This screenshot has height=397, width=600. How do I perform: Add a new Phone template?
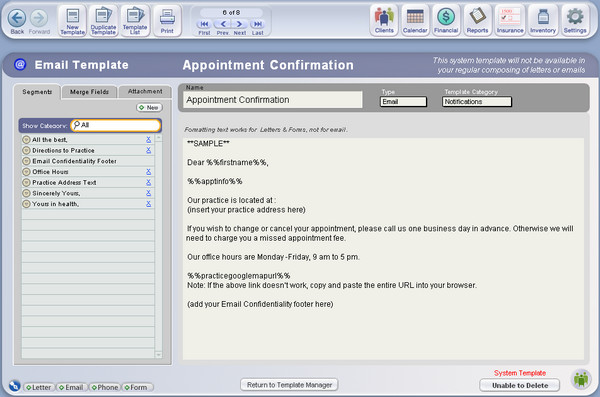105,387
